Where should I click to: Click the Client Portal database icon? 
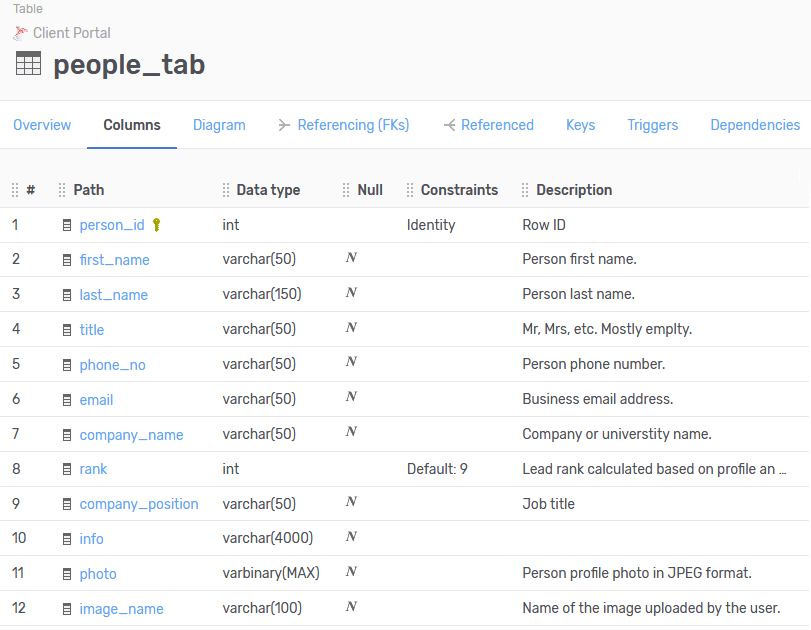21,32
